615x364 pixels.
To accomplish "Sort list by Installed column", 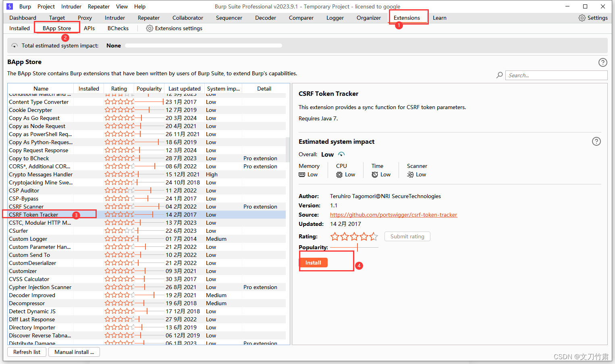I will point(89,89).
